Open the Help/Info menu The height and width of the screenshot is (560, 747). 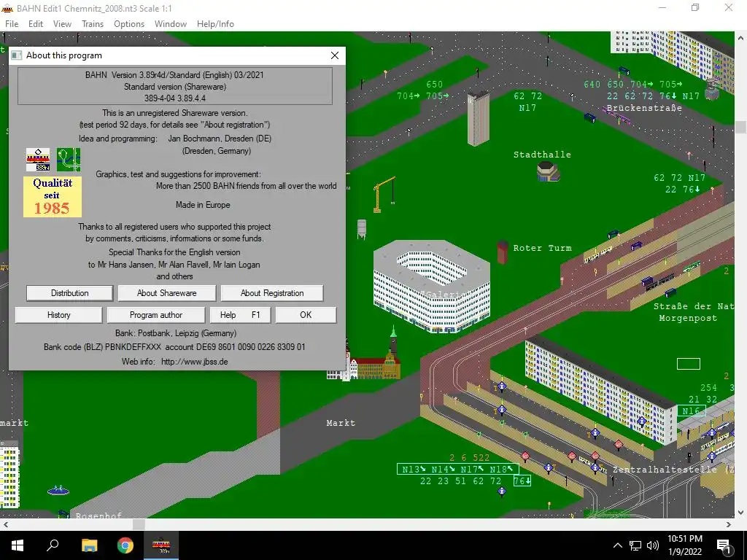pos(215,24)
